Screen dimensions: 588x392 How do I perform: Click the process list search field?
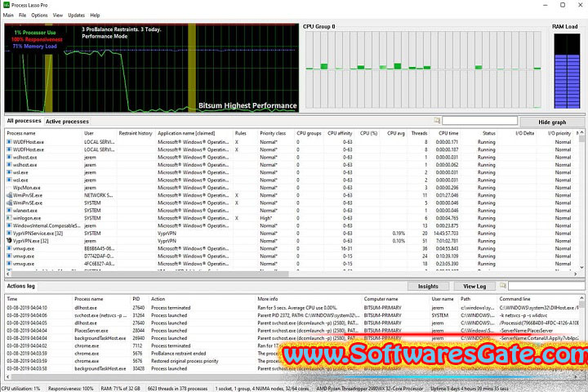(479, 121)
